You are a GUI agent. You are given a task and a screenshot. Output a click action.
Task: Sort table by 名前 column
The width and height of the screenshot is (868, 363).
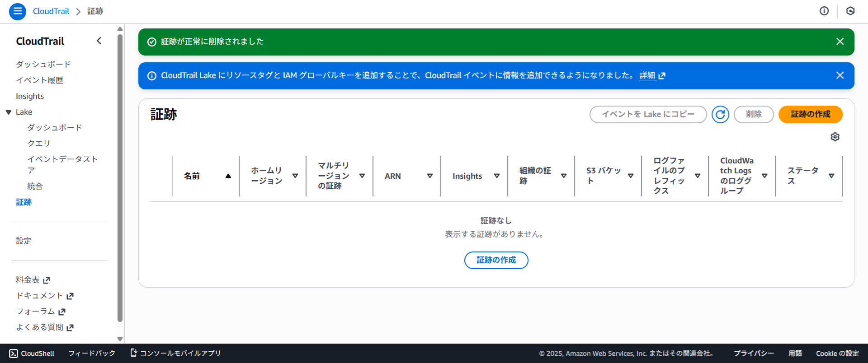(228, 176)
